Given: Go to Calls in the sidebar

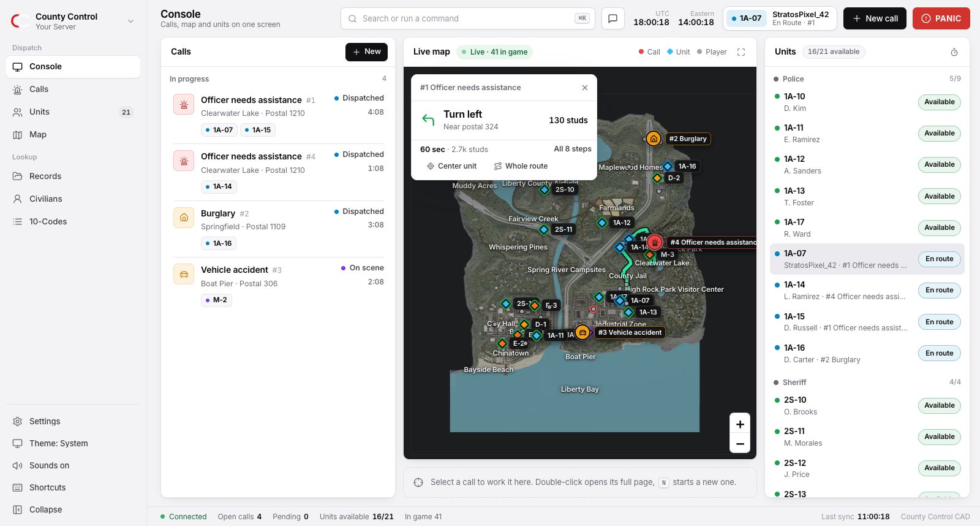Looking at the screenshot, I should coord(73,89).
